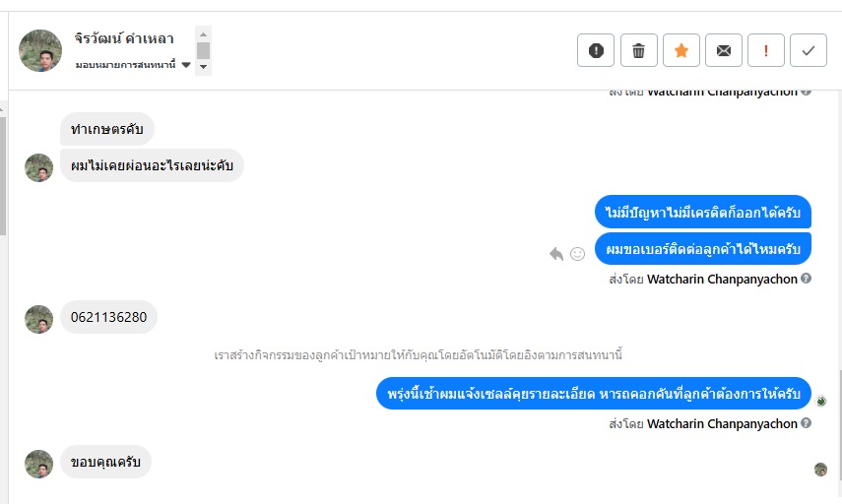Click the customer profile picture in header

click(40, 50)
